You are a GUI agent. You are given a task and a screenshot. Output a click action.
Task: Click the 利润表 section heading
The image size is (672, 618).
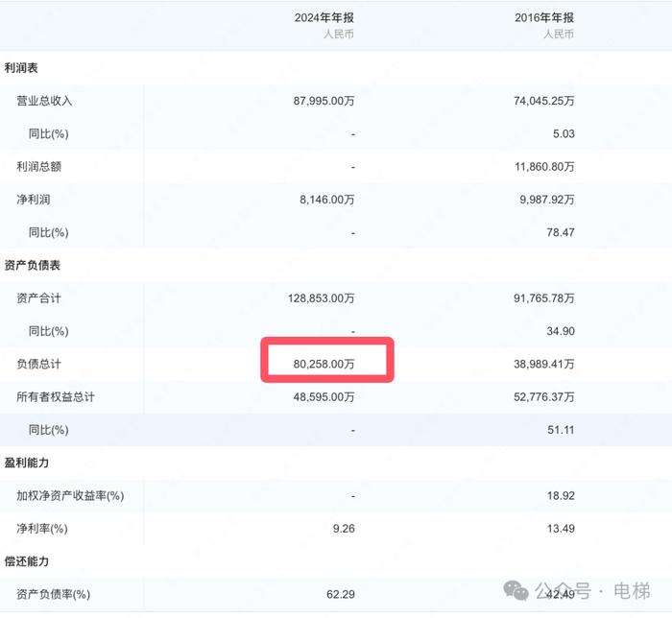pos(21,68)
